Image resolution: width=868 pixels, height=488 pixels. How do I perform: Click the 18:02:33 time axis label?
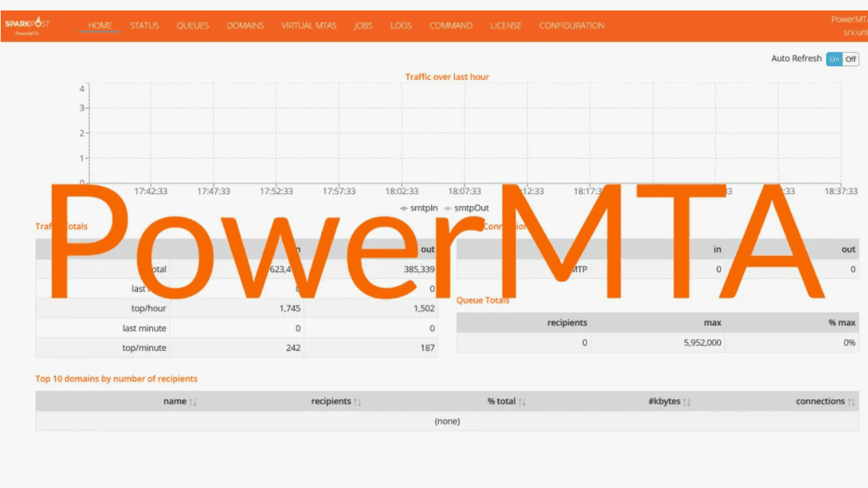402,191
